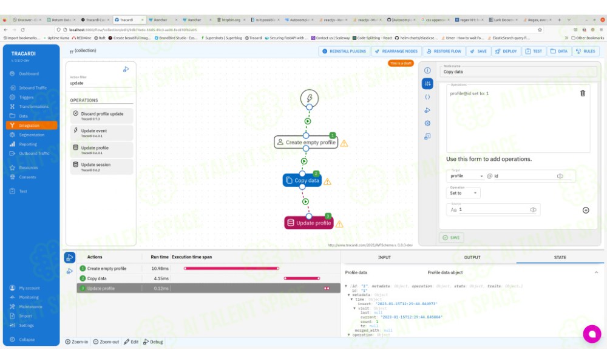The width and height of the screenshot is (607, 364).
Task: Select the Data sidebar item
Action: pos(23,116)
